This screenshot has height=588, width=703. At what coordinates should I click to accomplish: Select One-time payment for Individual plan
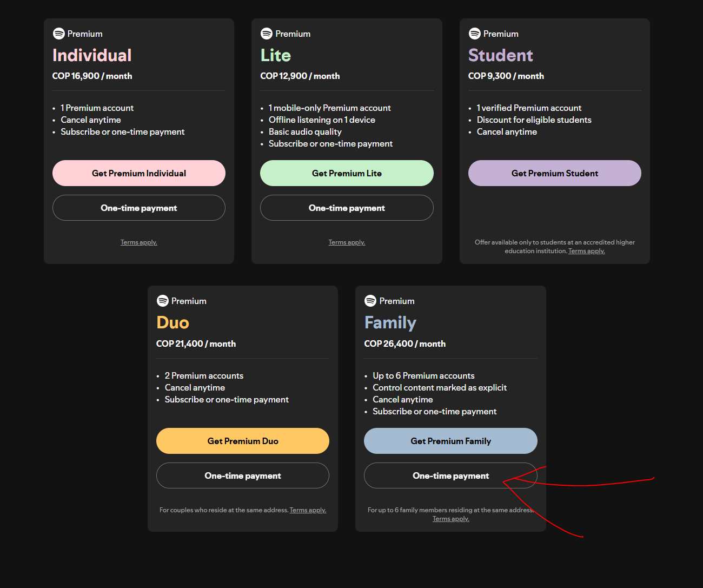[139, 208]
